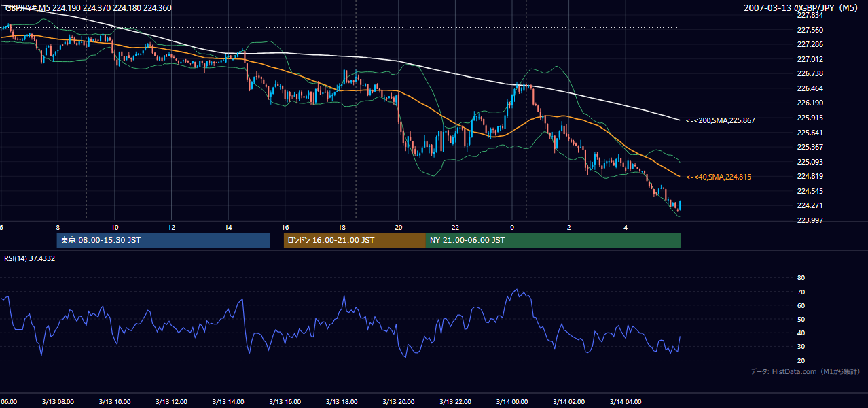This screenshot has height=408, width=868.
Task: Click hour tick 22 under price chart
Action: [455, 227]
